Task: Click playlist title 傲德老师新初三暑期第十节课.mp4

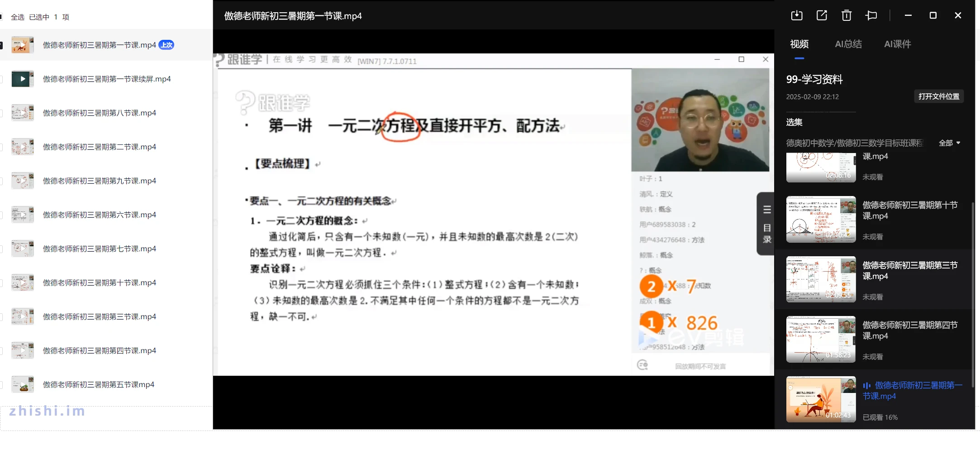Action: click(x=910, y=211)
